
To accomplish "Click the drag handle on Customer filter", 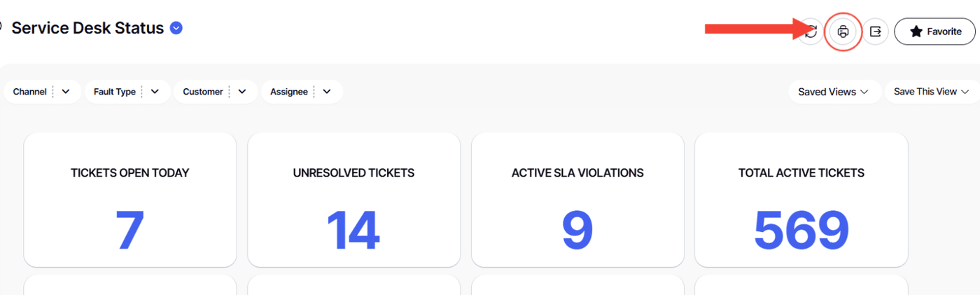I will pos(229,92).
